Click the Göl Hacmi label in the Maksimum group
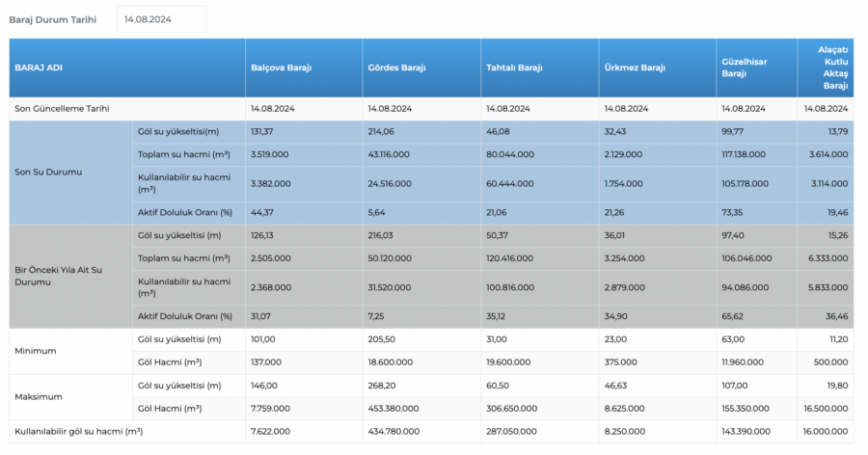Viewport: 868px width, 455px height. pyautogui.click(x=170, y=409)
